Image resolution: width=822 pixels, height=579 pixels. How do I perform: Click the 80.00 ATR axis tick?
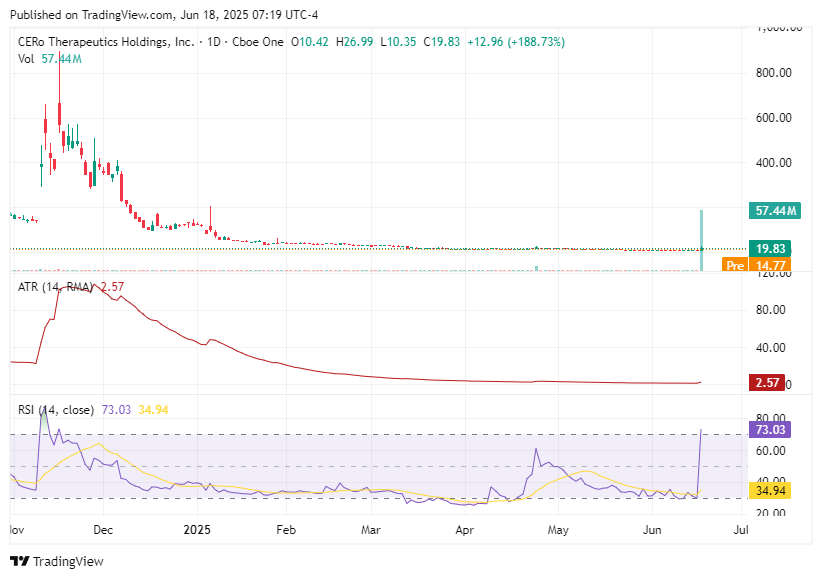pos(770,309)
